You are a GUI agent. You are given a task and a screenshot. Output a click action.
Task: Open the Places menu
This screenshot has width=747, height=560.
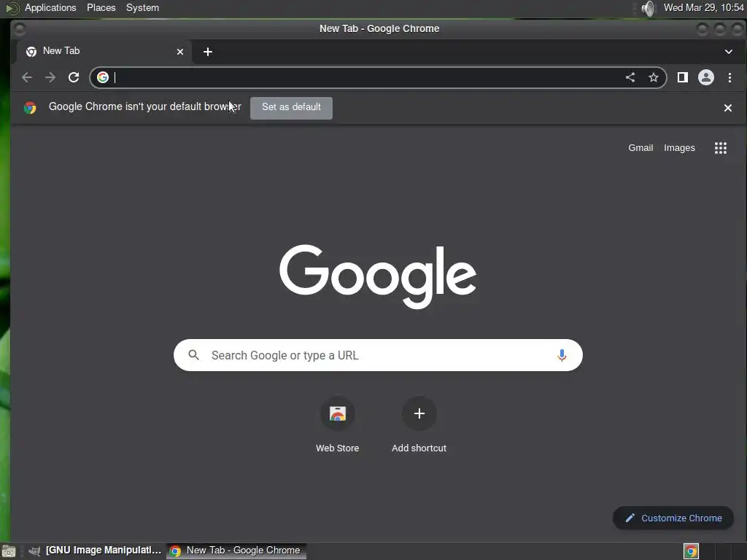click(101, 7)
